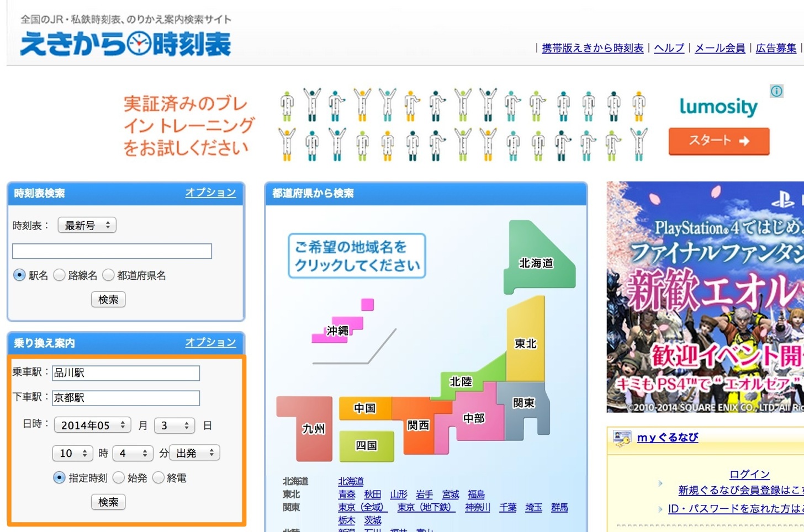Click the lumosity スタート button
Image resolution: width=804 pixels, height=532 pixels.
(718, 141)
